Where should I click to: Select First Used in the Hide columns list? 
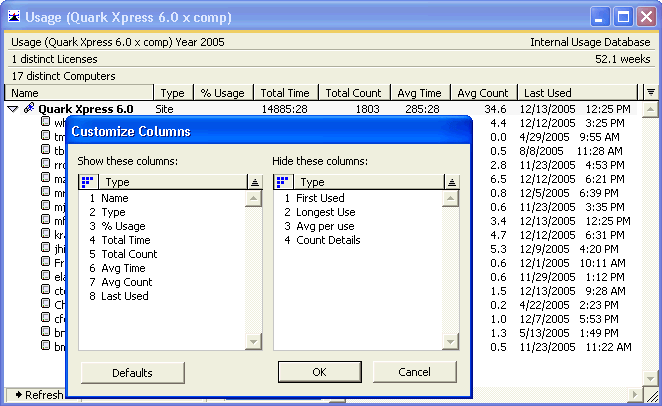320,198
